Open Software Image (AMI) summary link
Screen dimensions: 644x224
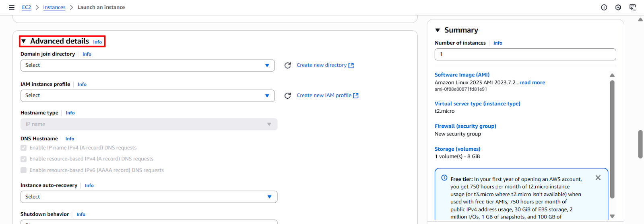[x=462, y=75]
